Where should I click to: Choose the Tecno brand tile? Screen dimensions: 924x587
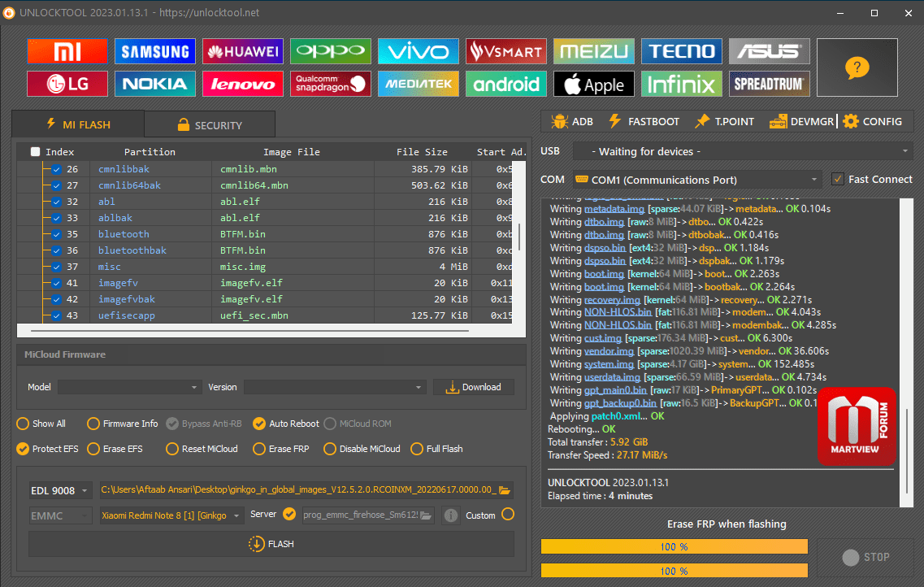coord(682,51)
